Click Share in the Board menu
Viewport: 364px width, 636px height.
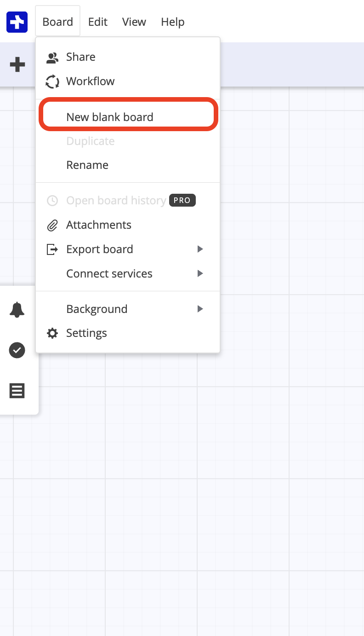pos(81,57)
